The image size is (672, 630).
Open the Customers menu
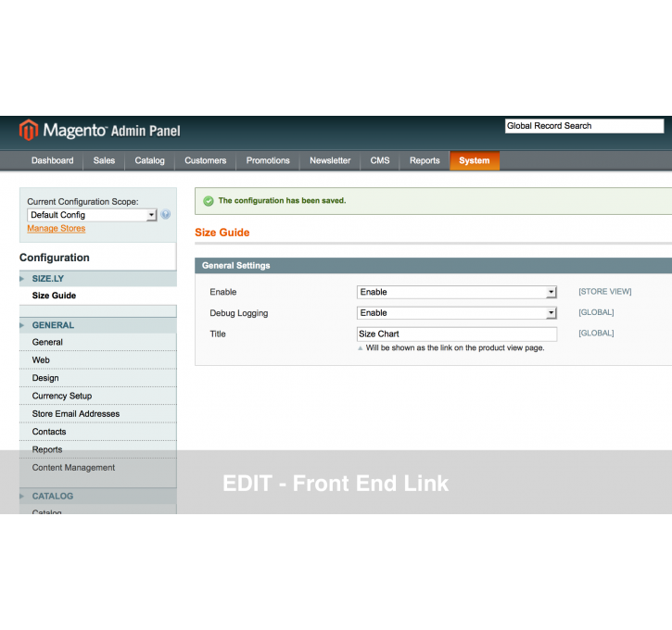[x=205, y=160]
